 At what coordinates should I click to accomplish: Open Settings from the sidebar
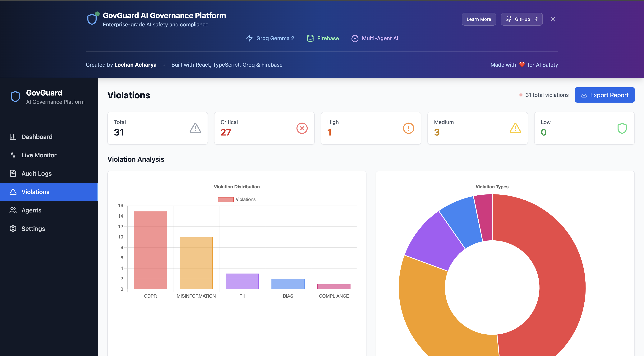[33, 229]
